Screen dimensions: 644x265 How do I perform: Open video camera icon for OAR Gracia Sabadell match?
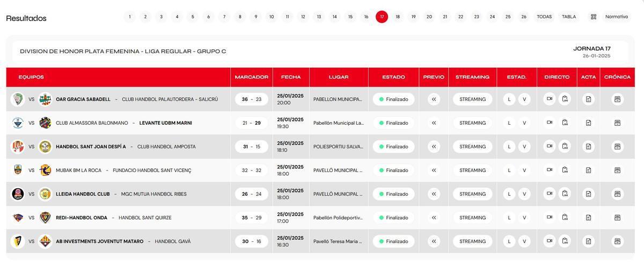point(550,99)
